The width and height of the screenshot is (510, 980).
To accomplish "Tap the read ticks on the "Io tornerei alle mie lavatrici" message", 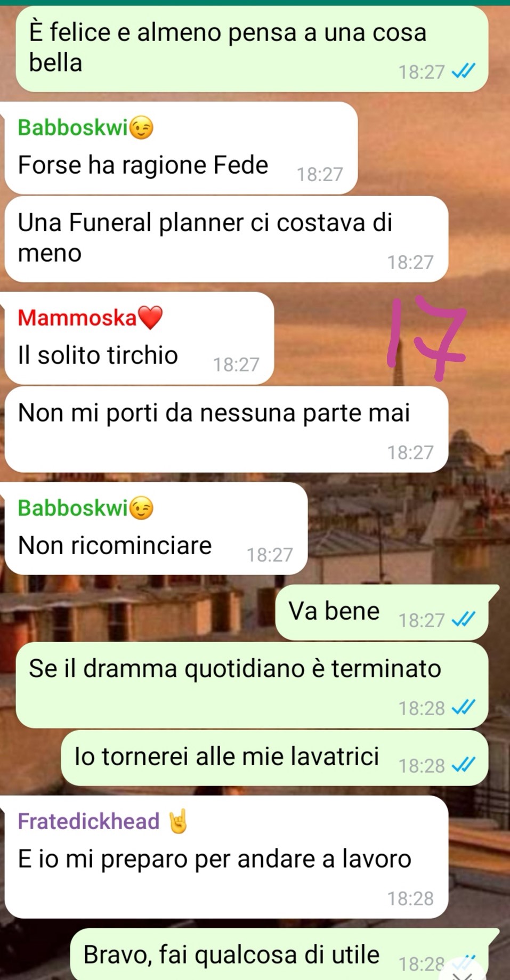I will tap(463, 765).
